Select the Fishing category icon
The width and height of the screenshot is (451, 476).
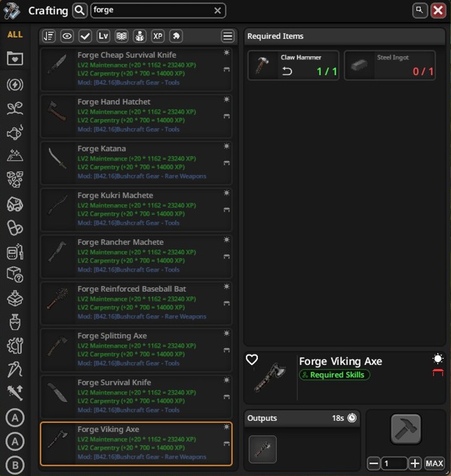(15, 132)
